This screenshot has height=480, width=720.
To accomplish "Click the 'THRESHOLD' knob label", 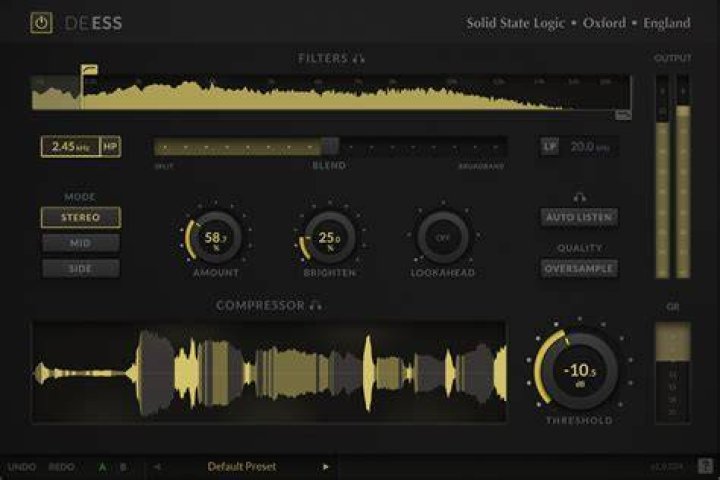I will point(579,420).
